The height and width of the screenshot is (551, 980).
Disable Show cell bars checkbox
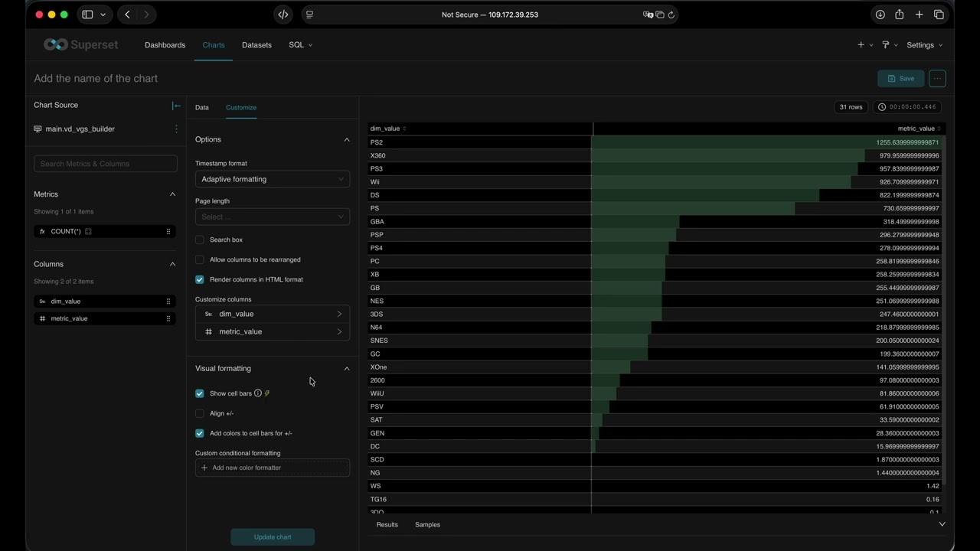[200, 393]
